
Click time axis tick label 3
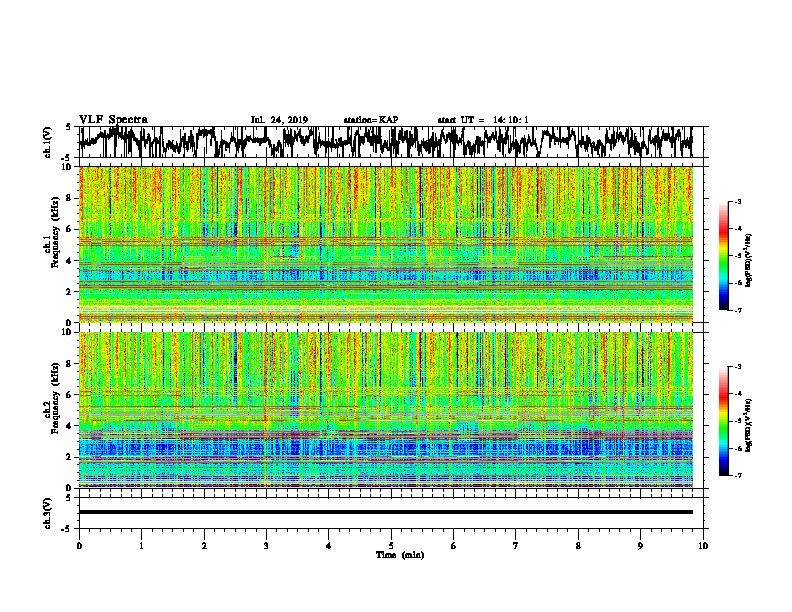click(266, 546)
